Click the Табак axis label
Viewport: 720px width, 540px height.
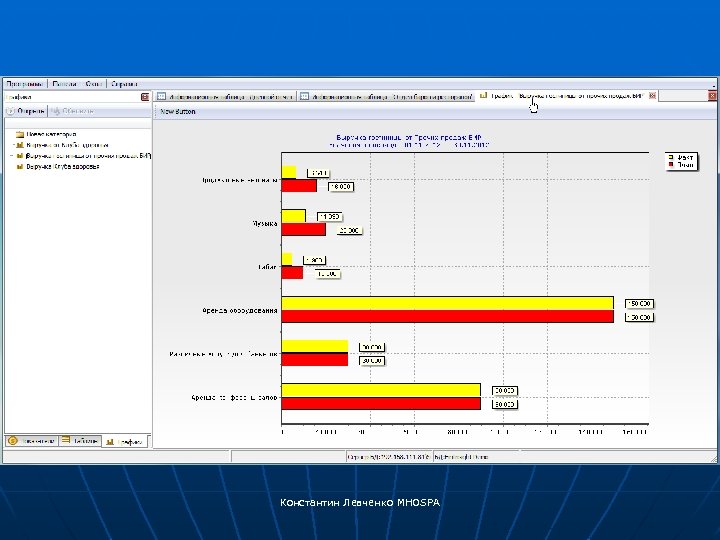(267, 267)
